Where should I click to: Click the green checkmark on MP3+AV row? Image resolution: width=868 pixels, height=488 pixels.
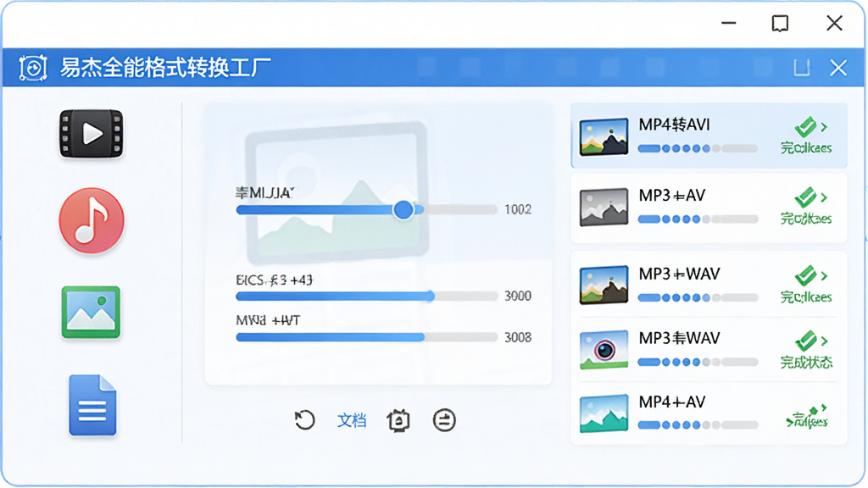coord(805,197)
